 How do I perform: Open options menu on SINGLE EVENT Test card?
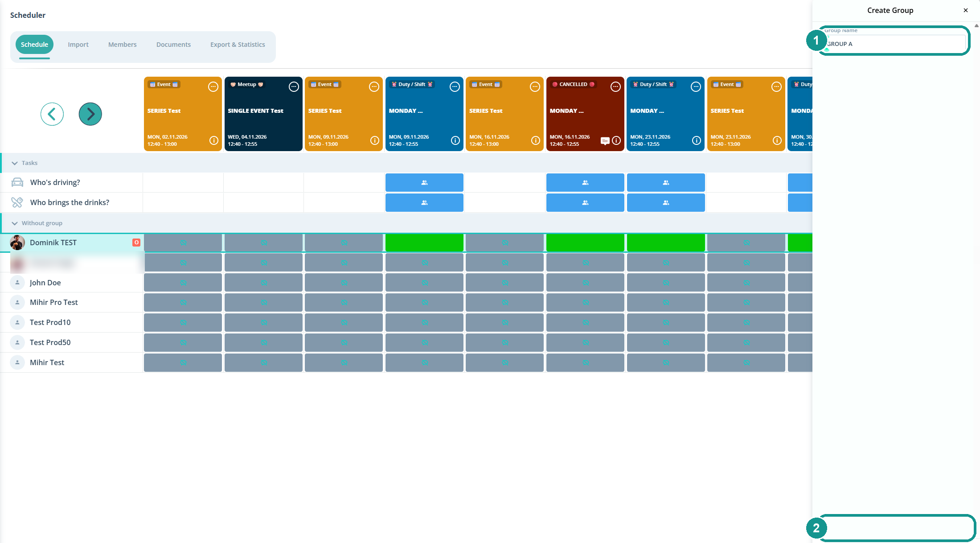294,87
